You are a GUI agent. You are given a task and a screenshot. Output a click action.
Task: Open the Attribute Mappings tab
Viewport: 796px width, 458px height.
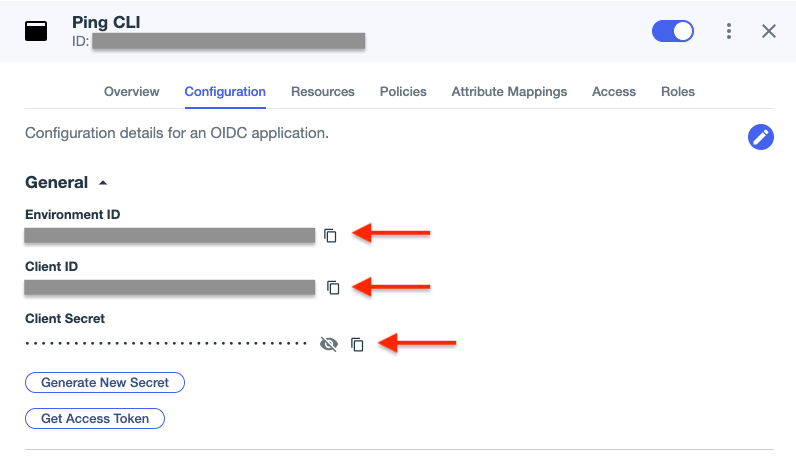click(x=509, y=91)
